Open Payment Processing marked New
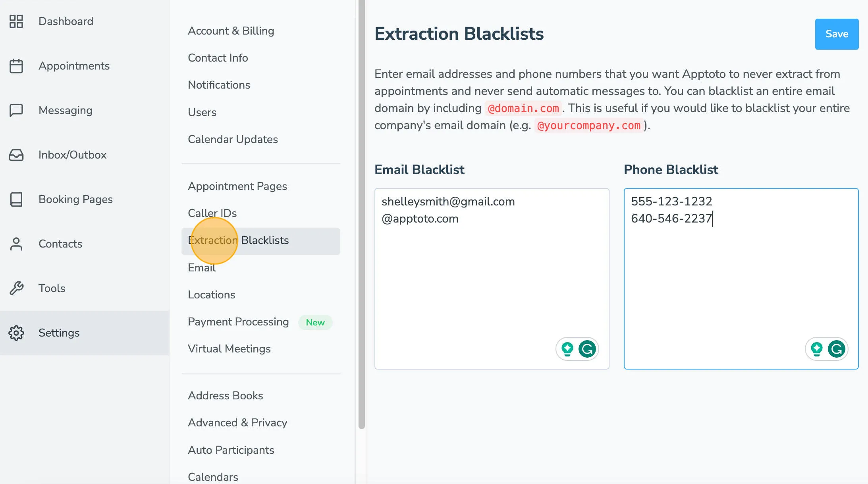This screenshot has width=868, height=484. pos(237,322)
